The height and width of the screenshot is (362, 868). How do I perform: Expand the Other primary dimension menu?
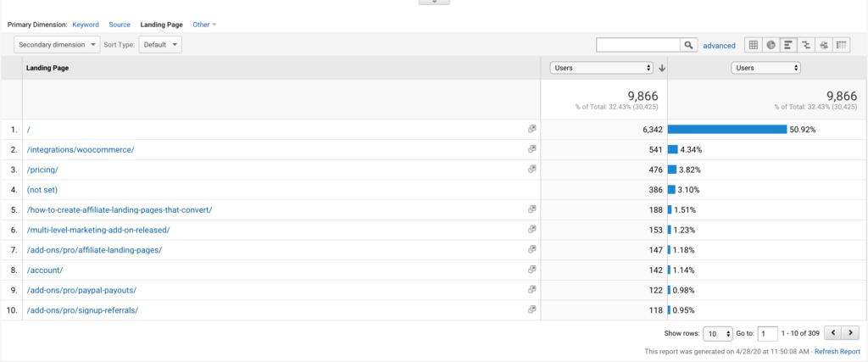click(204, 25)
